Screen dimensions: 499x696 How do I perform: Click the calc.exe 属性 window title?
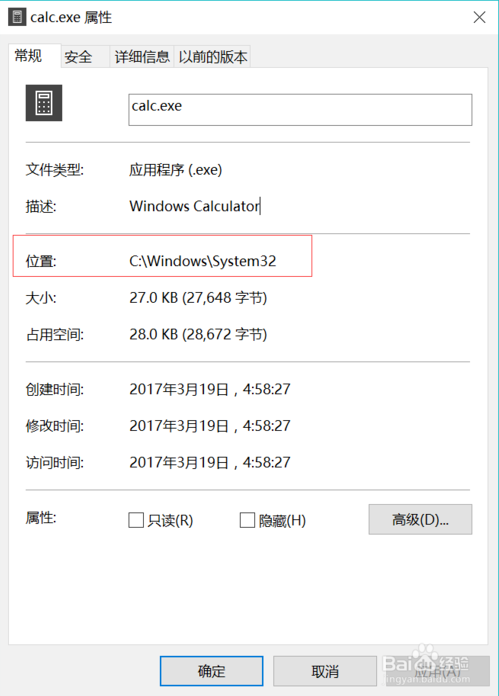point(71,18)
